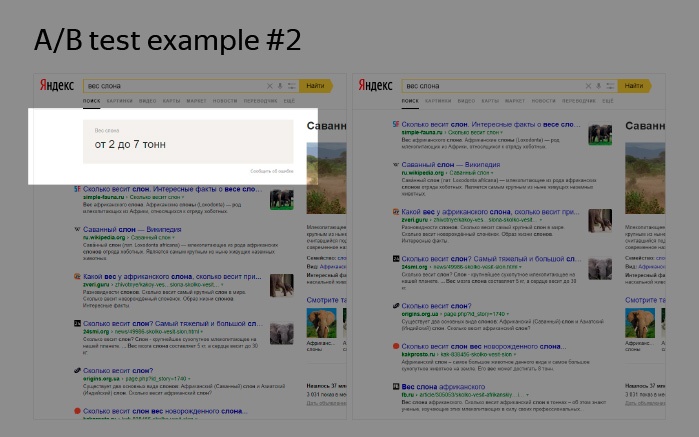Open 'Саванный слон — Википедия' left result

point(132,230)
